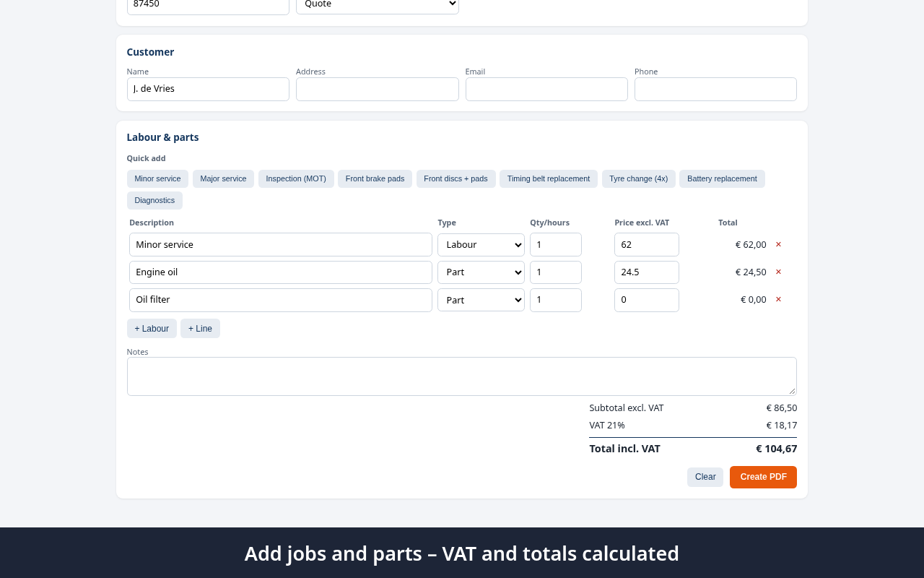The height and width of the screenshot is (578, 924).
Task: Remove the Oil filter line
Action: [x=778, y=299]
